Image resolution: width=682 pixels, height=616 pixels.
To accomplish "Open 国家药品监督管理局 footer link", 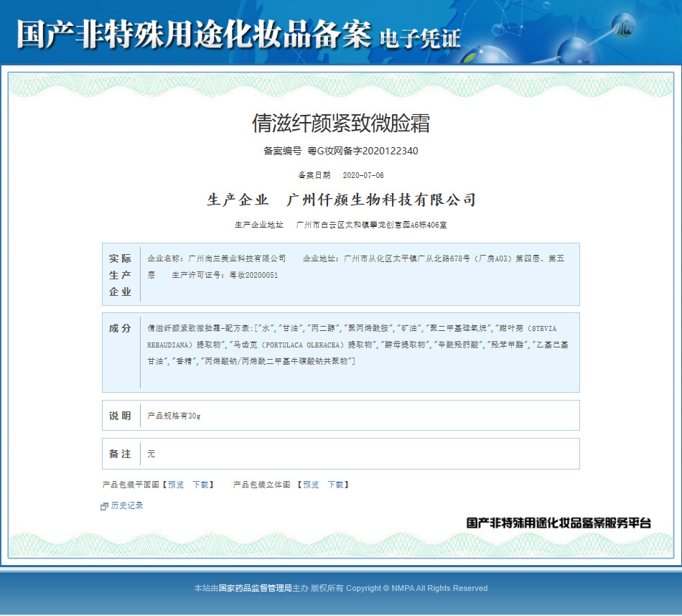I will 255,588.
